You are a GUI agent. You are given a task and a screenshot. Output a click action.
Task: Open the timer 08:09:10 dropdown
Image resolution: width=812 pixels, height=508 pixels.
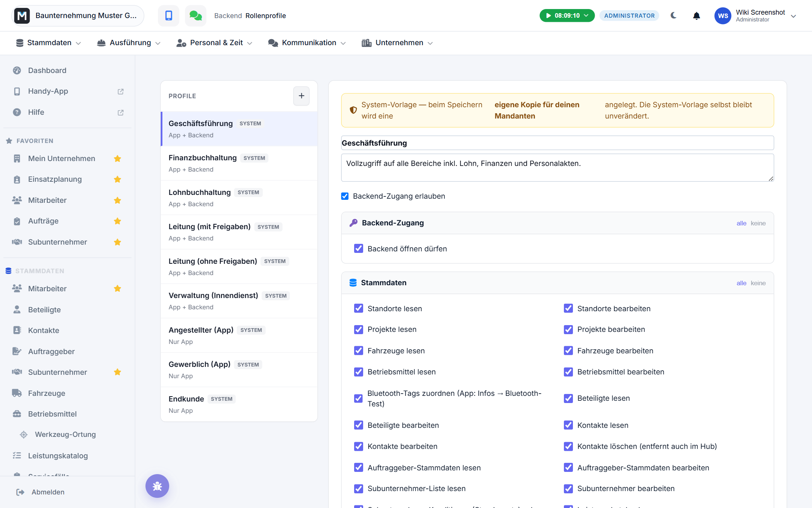[x=567, y=15]
